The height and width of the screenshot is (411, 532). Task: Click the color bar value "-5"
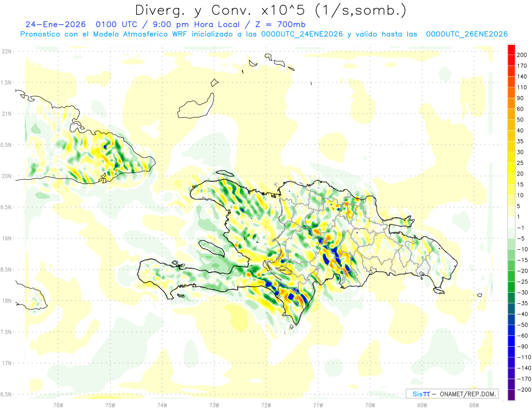coord(520,239)
